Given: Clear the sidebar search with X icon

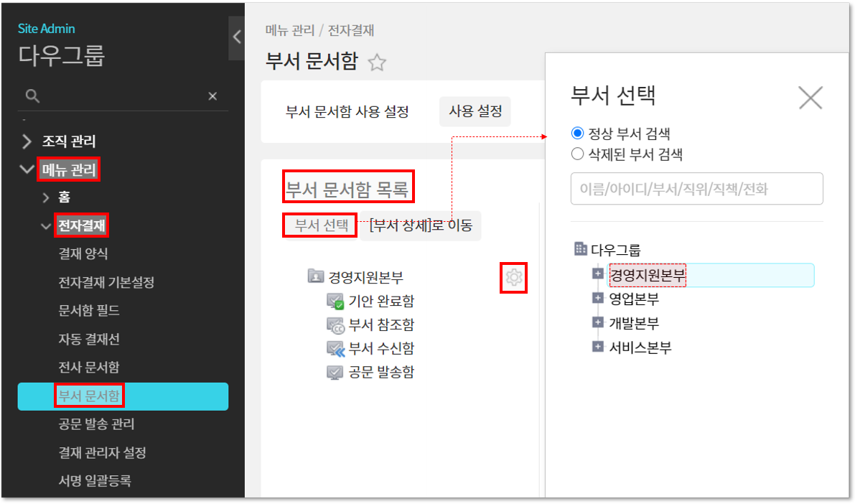Looking at the screenshot, I should coord(212,96).
